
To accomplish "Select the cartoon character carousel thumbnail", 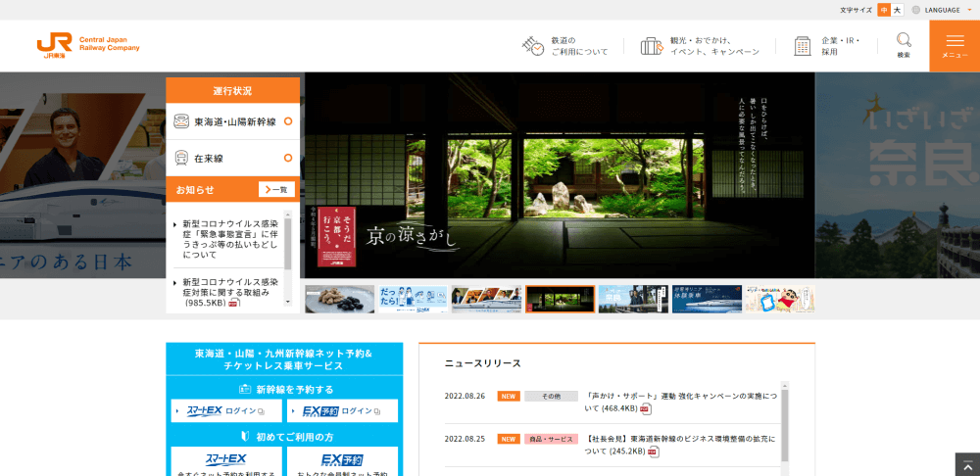I will tap(780, 300).
